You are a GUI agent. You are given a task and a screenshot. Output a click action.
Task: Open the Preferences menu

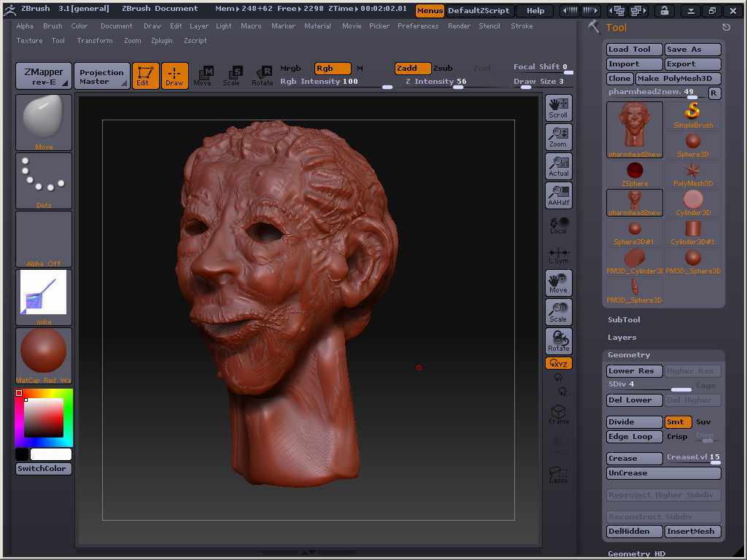(x=417, y=26)
